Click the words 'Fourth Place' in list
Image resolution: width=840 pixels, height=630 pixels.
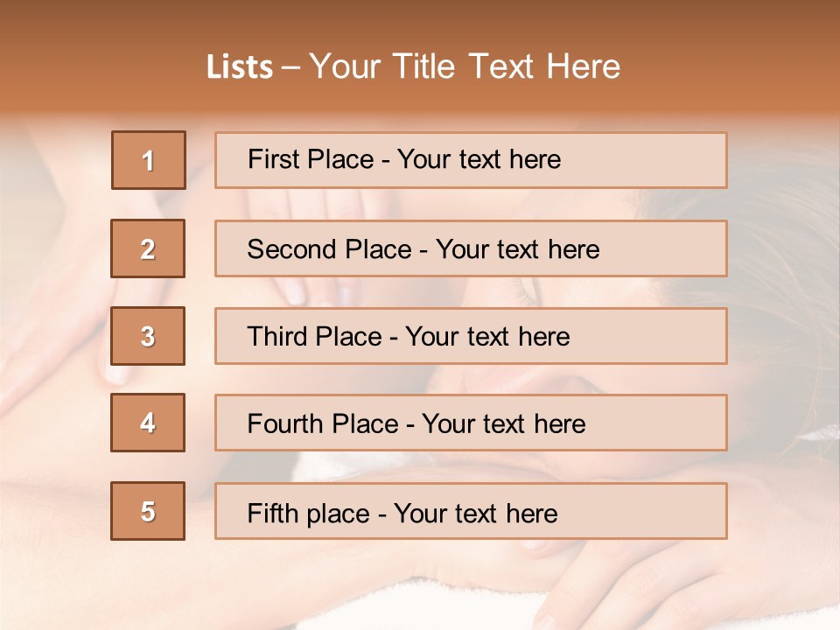tap(323, 423)
